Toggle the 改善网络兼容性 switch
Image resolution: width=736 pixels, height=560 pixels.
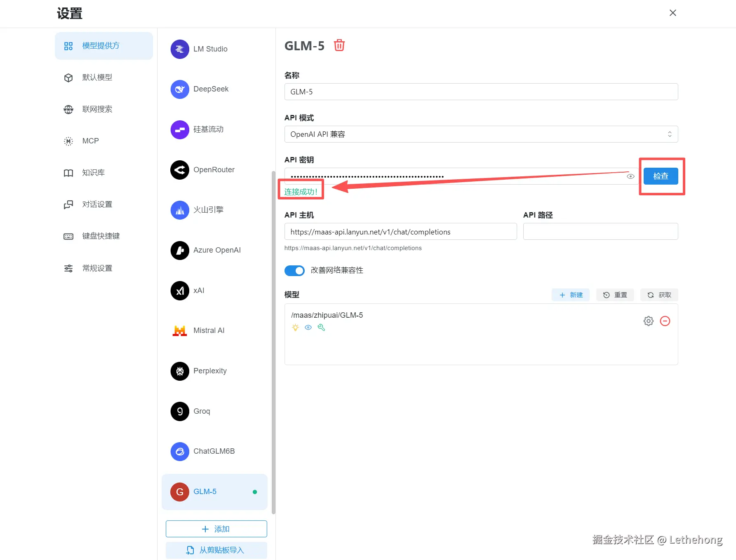(x=294, y=270)
